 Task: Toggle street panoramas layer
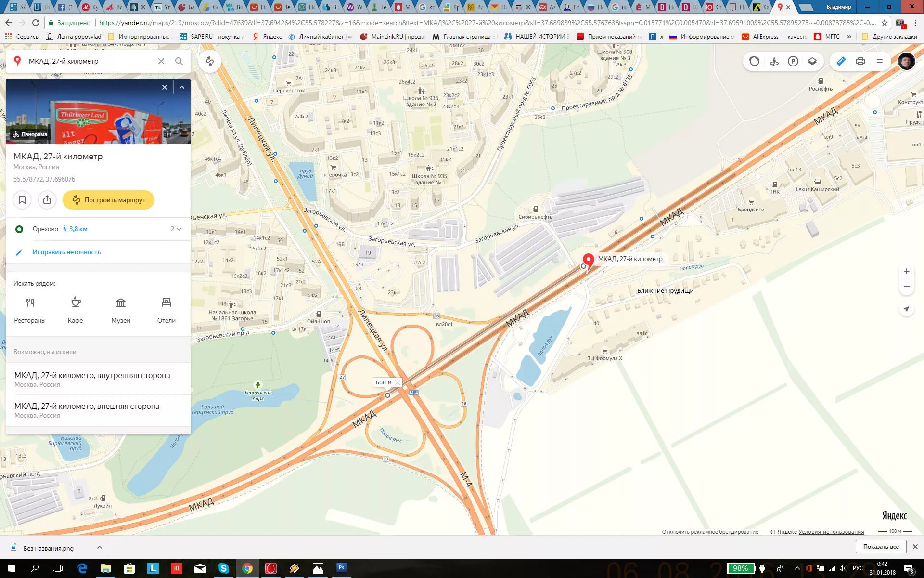pyautogui.click(x=774, y=61)
